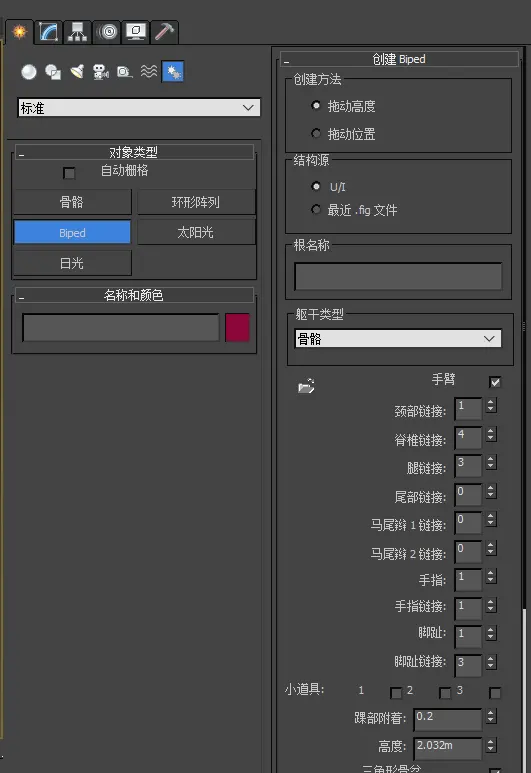Click the 手指 spinner arrows
The image size is (531, 773).
491,576
